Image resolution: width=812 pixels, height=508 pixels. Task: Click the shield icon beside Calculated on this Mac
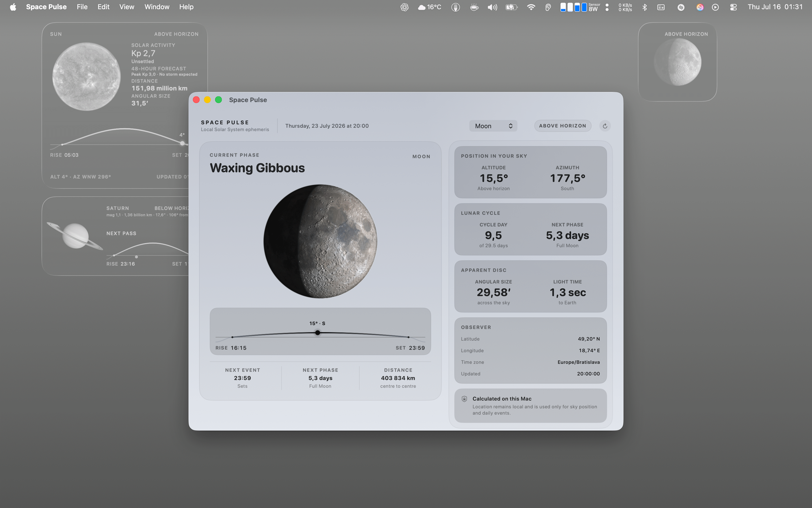pos(464,399)
